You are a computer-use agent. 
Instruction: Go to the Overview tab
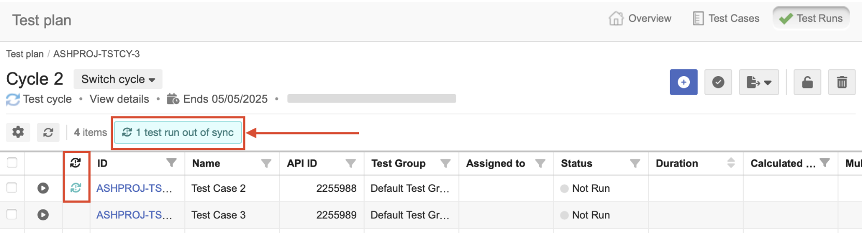pyautogui.click(x=640, y=19)
